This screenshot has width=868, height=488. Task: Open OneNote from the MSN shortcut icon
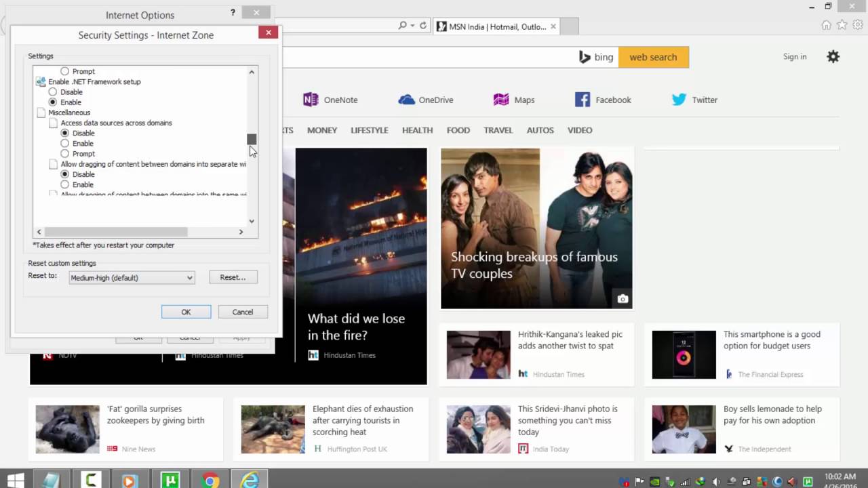[x=311, y=100]
